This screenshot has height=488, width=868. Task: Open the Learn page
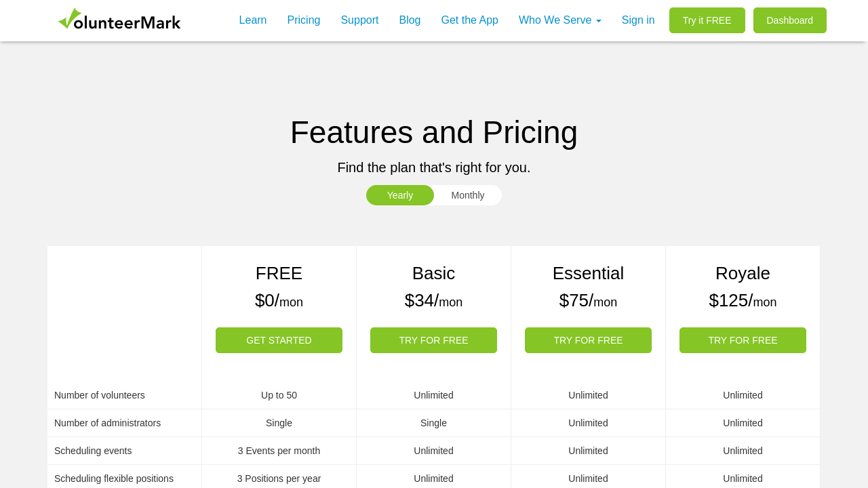(x=253, y=20)
